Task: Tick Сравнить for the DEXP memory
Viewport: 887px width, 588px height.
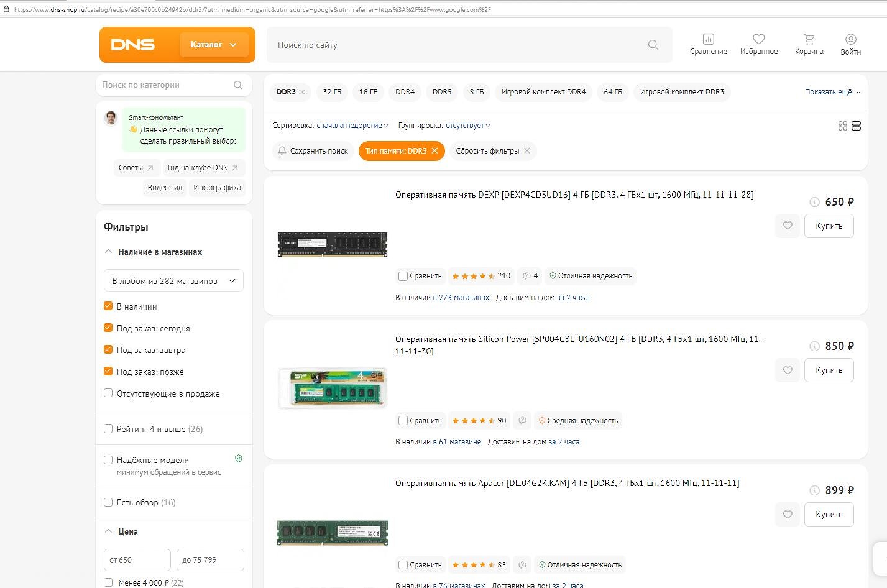Action: point(403,276)
